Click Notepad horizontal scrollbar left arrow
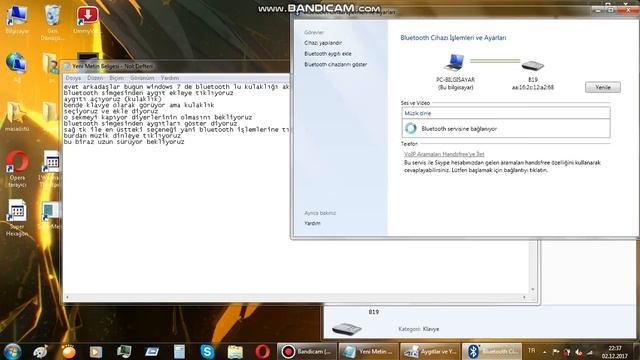This screenshot has height=360, width=640. pyautogui.click(x=67, y=297)
